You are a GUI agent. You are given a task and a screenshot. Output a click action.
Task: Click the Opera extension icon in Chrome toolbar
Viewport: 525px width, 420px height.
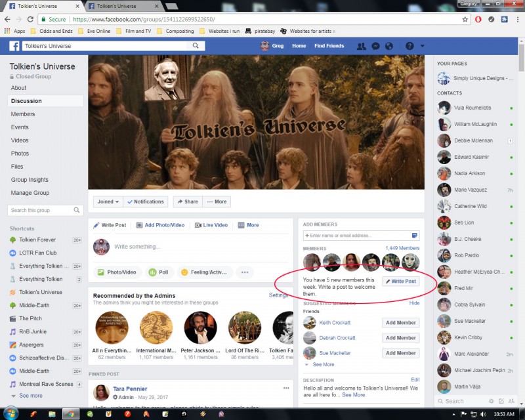(x=478, y=20)
